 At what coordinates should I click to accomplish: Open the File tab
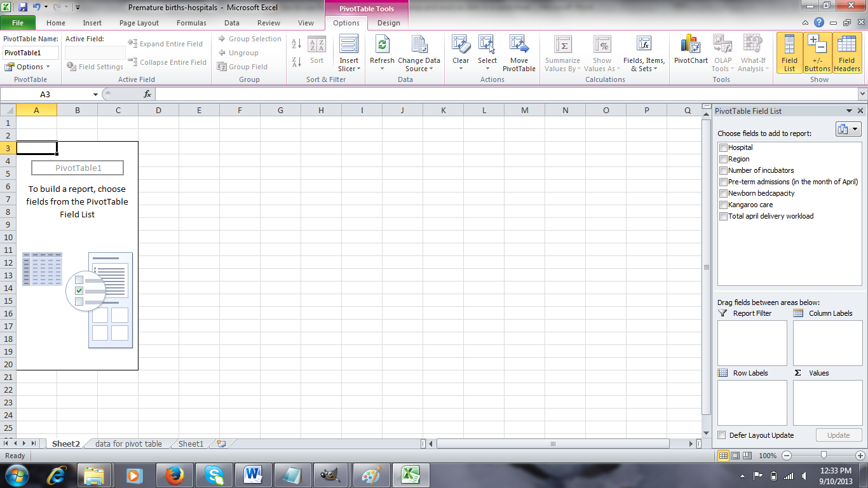[18, 23]
